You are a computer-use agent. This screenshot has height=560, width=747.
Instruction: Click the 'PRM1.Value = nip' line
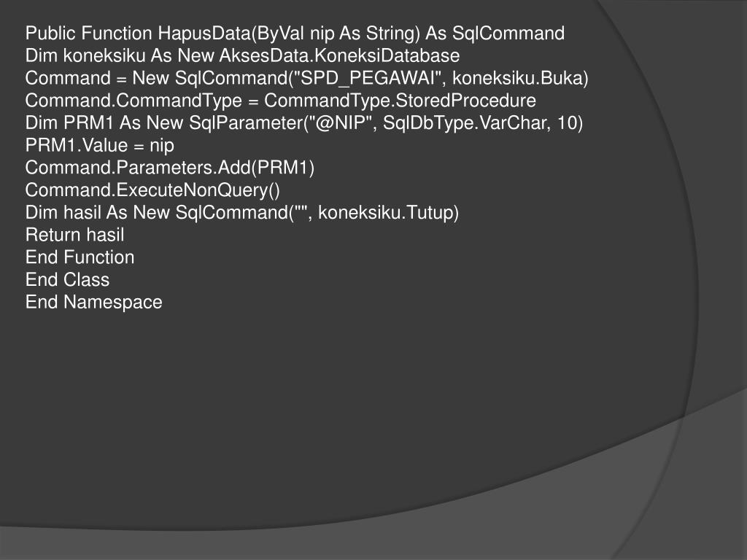point(99,145)
